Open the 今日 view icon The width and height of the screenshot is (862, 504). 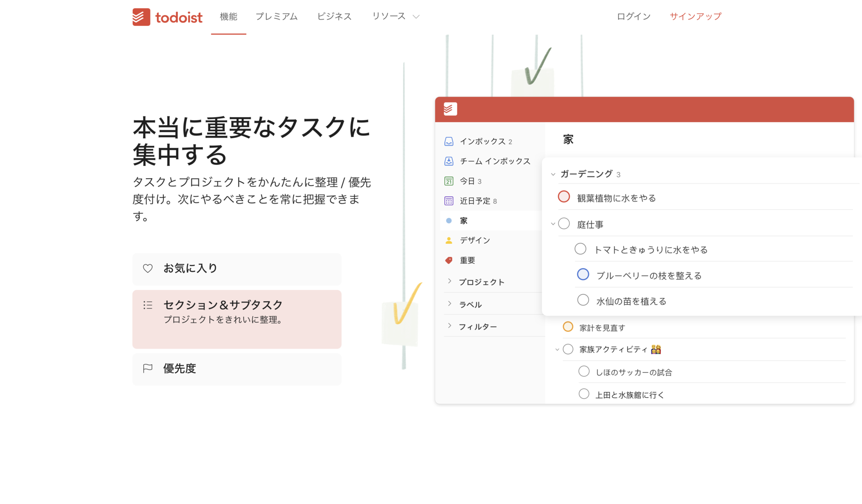pos(449,181)
